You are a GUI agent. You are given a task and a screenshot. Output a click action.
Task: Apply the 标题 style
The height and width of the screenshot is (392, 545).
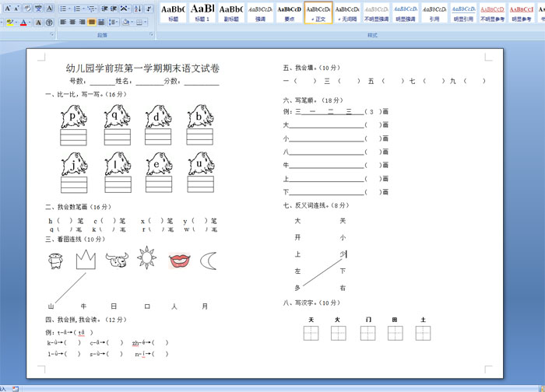tap(173, 13)
